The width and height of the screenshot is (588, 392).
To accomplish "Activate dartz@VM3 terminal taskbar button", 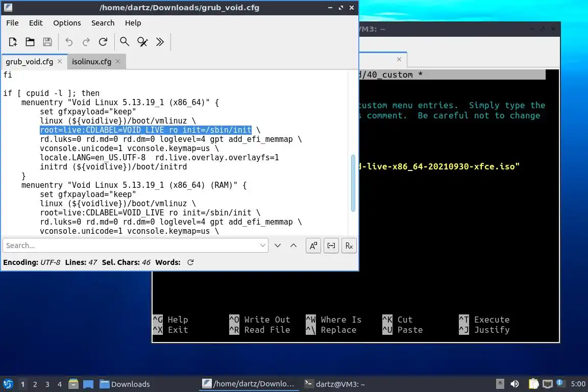I will [x=334, y=384].
